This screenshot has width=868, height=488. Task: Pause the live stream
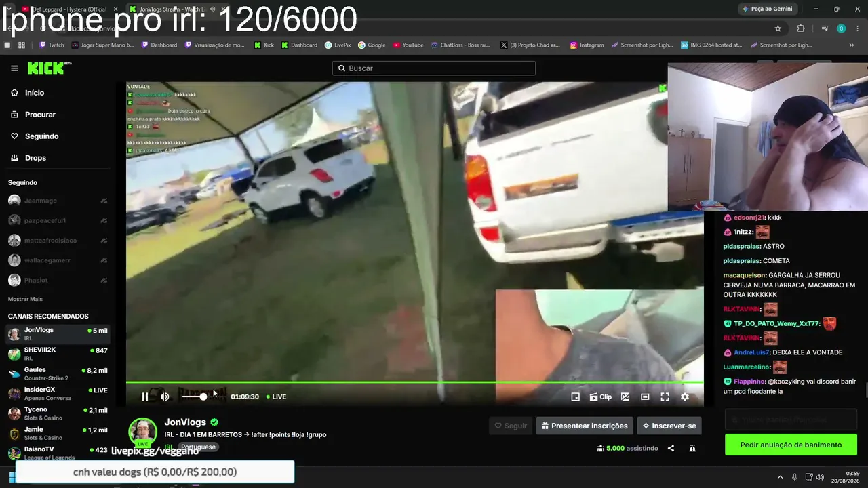(144, 396)
